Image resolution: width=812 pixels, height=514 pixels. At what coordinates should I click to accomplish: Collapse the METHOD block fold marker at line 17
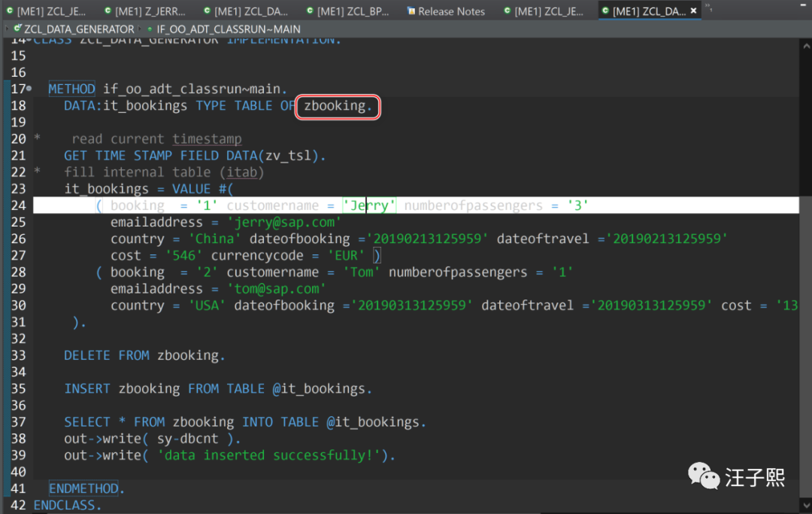29,89
